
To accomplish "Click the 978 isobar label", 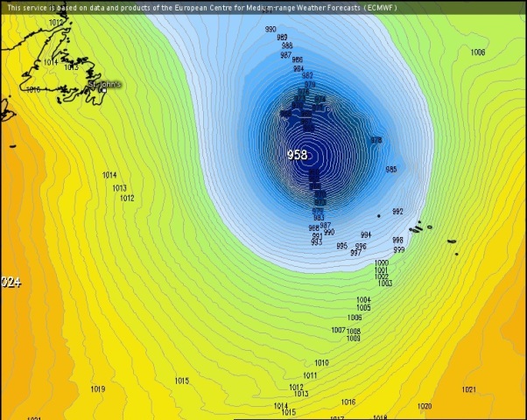I will tap(376, 140).
